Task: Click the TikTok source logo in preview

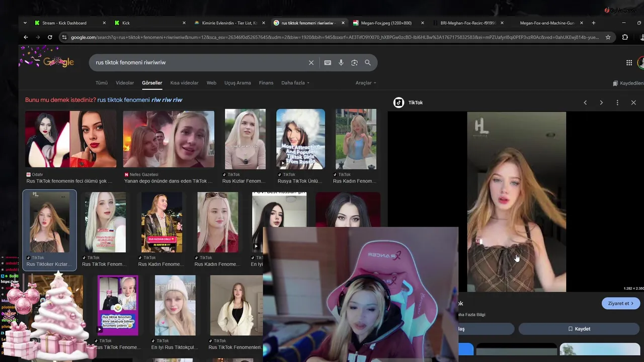Action: tap(398, 103)
